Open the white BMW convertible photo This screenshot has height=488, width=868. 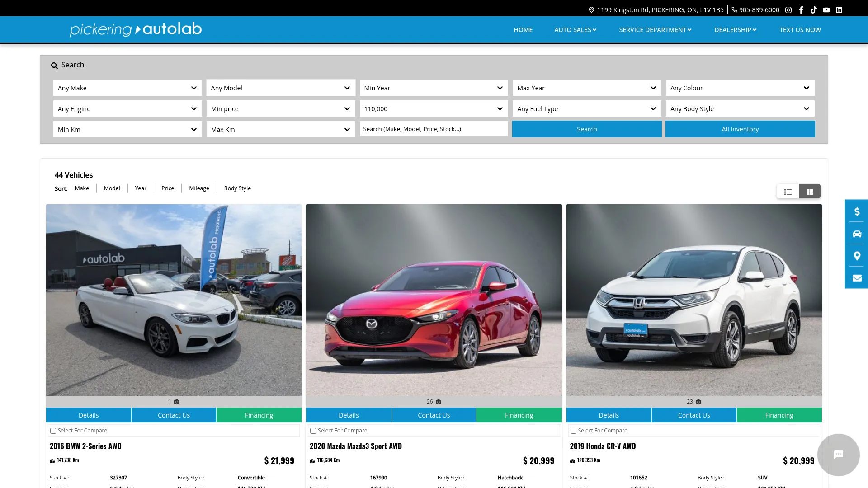pyautogui.click(x=174, y=300)
